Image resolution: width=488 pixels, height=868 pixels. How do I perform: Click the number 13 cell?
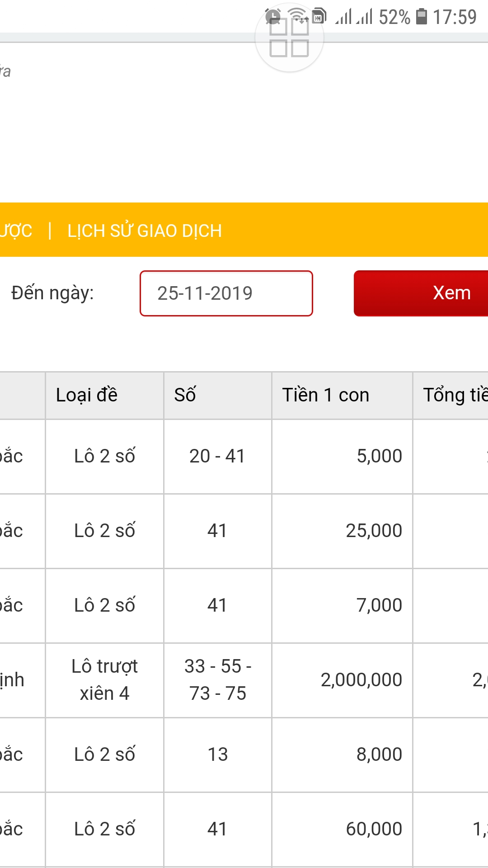(x=217, y=755)
